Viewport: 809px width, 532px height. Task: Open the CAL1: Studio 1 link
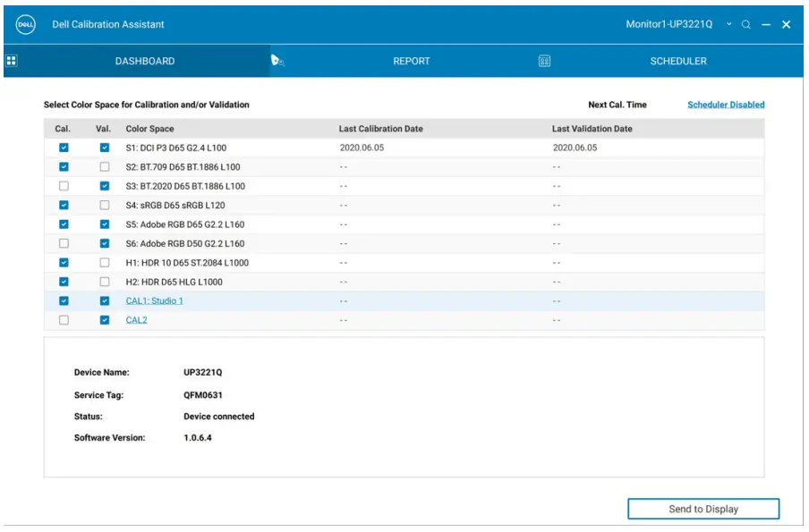coord(154,301)
